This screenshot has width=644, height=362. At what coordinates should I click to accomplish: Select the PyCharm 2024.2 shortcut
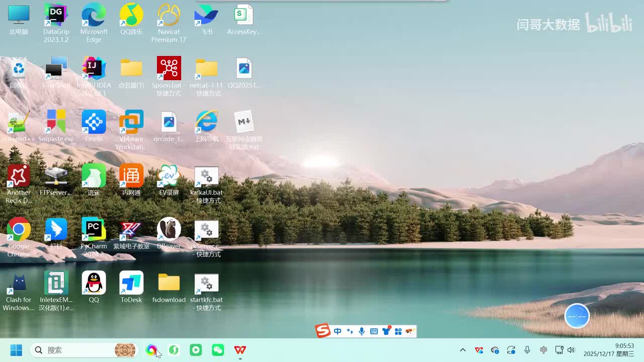coord(94,237)
